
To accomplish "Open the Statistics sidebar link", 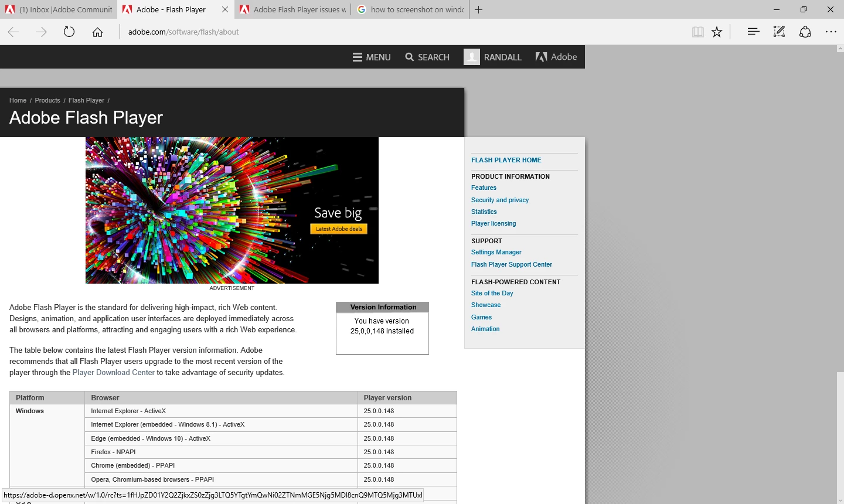I will click(x=484, y=212).
